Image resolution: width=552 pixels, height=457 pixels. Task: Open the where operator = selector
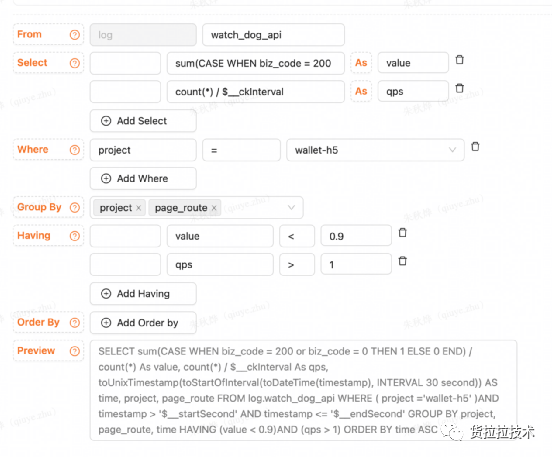click(242, 150)
